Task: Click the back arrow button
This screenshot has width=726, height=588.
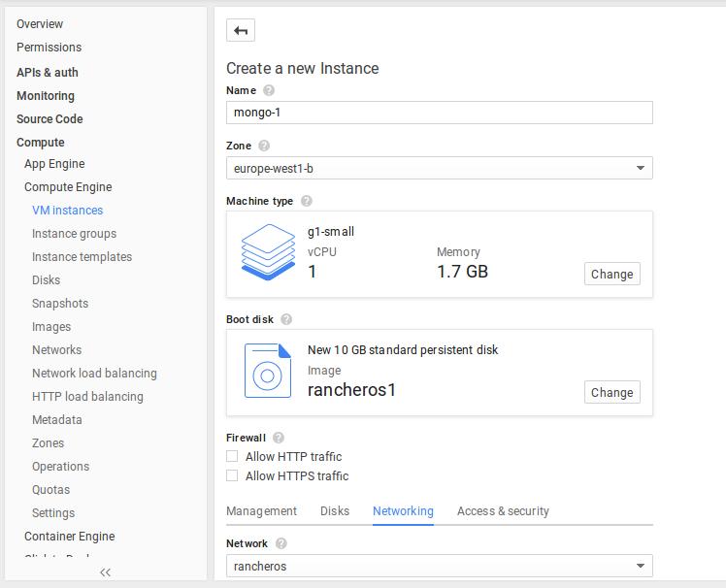Action: [x=241, y=30]
